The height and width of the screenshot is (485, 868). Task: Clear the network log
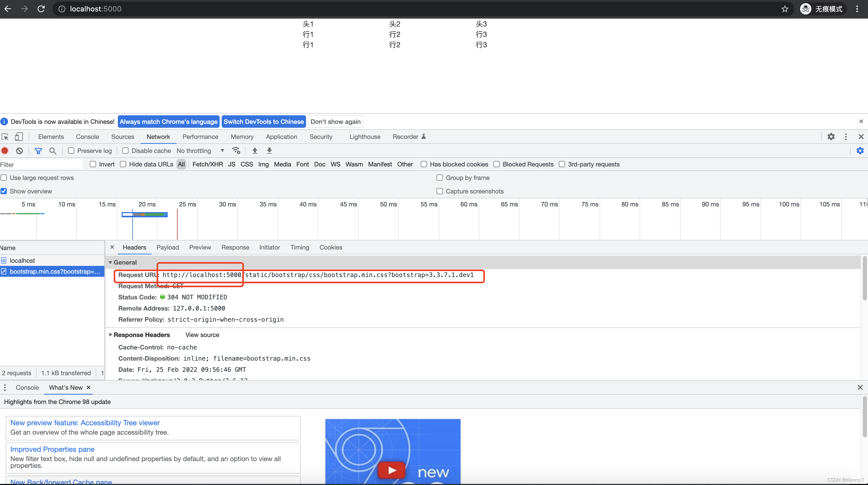[19, 151]
